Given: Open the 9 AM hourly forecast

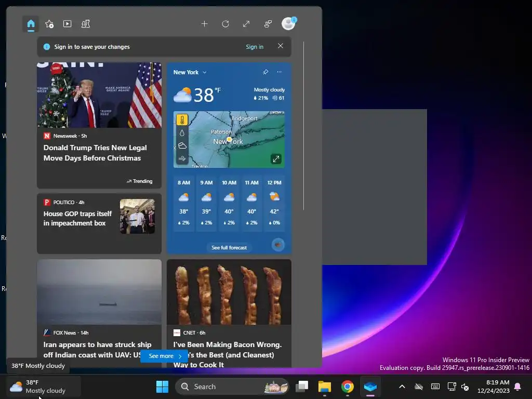Looking at the screenshot, I should 206,203.
